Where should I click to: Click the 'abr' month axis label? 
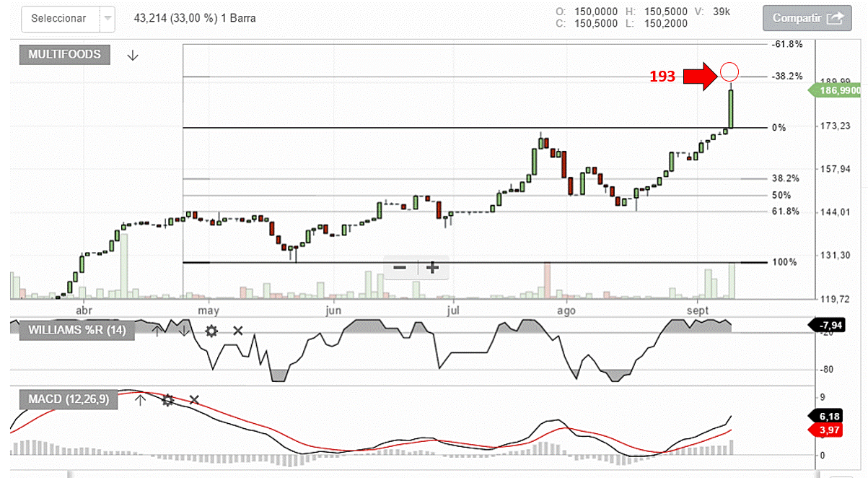click(85, 310)
